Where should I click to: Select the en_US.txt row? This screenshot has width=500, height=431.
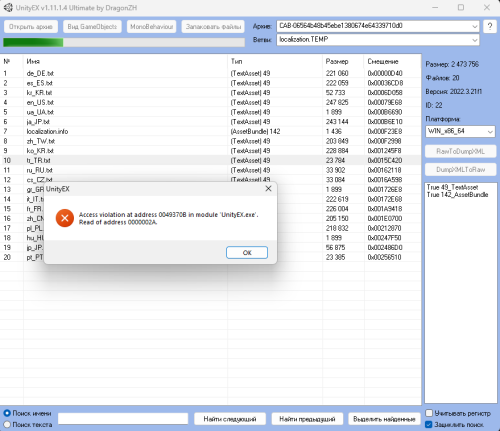point(211,102)
